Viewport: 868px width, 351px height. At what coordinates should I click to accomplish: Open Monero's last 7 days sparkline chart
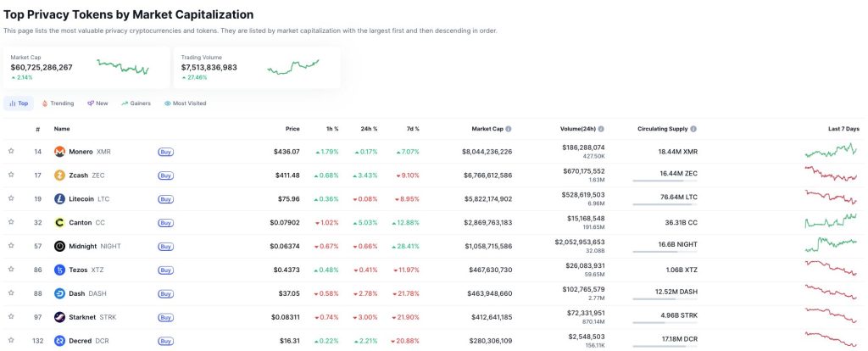coord(831,151)
